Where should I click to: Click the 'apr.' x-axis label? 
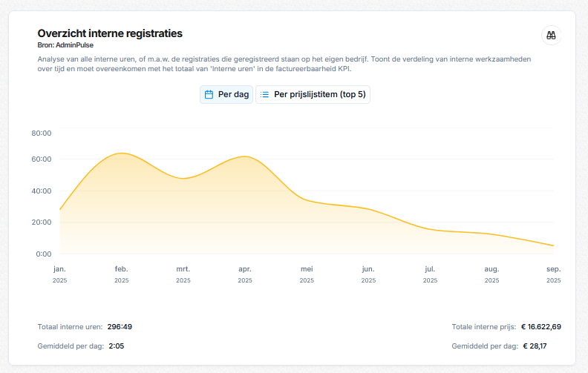point(245,269)
